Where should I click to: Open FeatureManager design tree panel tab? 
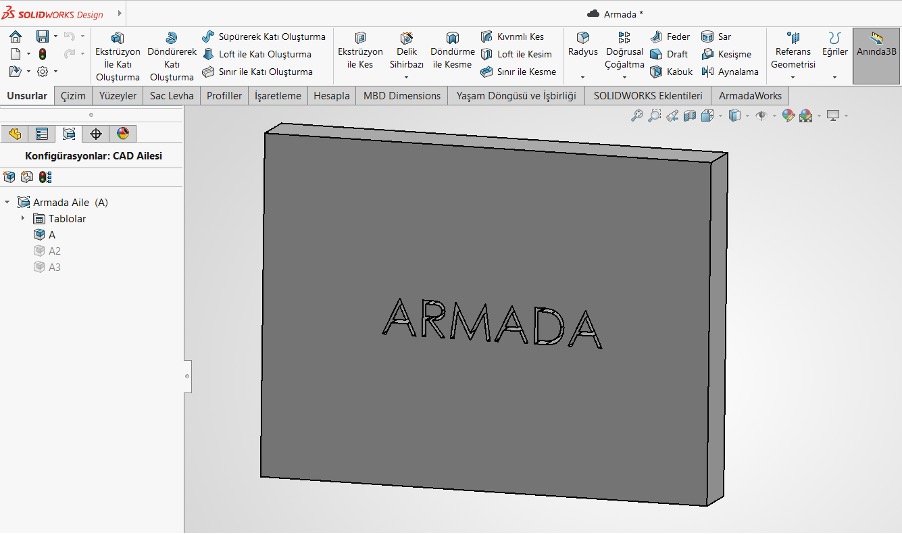(14, 134)
